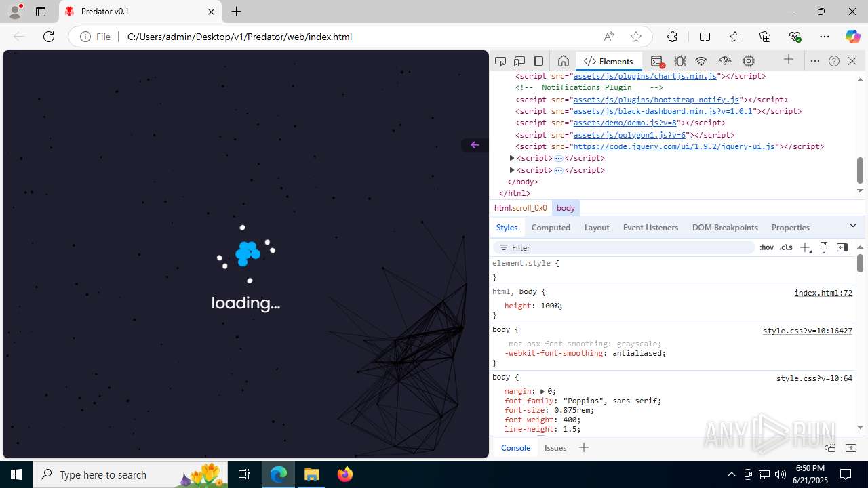Viewport: 868px width, 488px height.
Task: Click the Elements DOM tree scrollbar thumb
Action: (860, 170)
